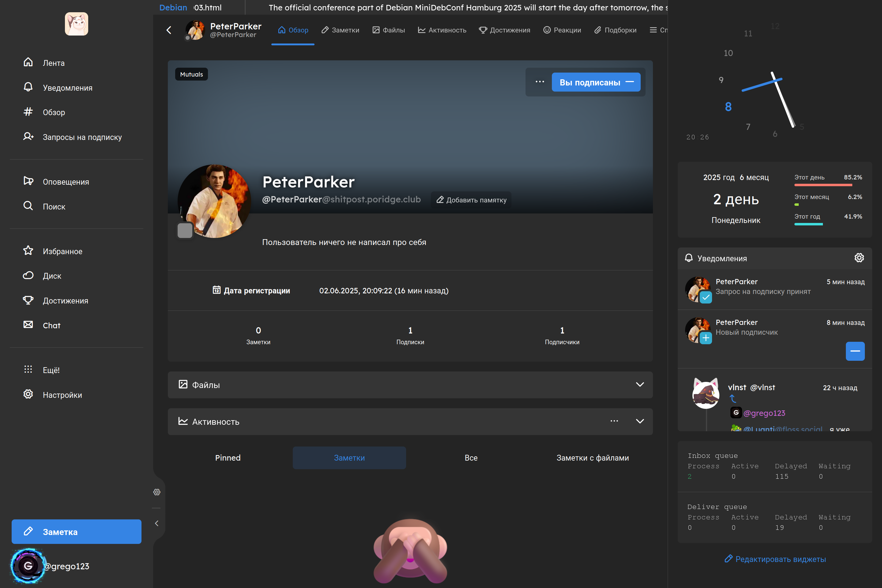Collapse the sidebar with left chevron
Image resolution: width=882 pixels, height=588 pixels.
click(157, 523)
